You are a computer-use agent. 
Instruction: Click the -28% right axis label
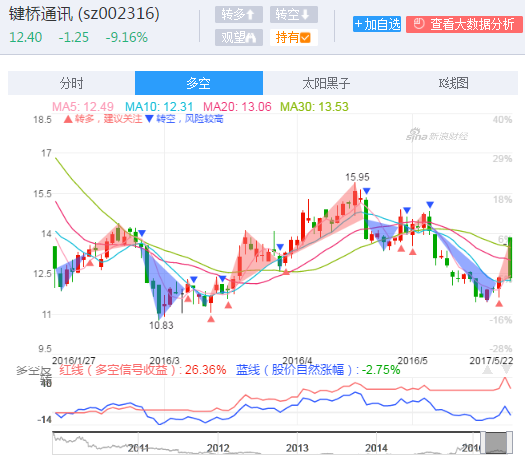pos(501,349)
